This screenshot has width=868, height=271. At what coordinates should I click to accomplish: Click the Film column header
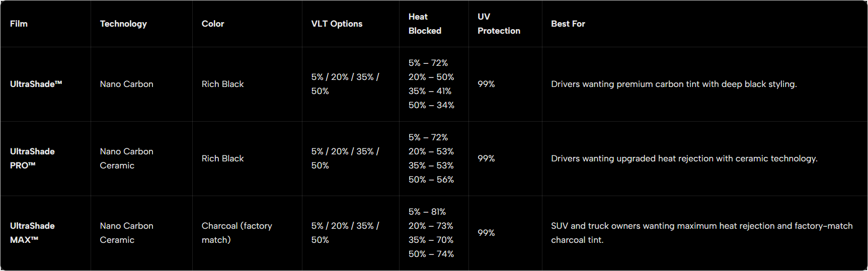pos(19,24)
